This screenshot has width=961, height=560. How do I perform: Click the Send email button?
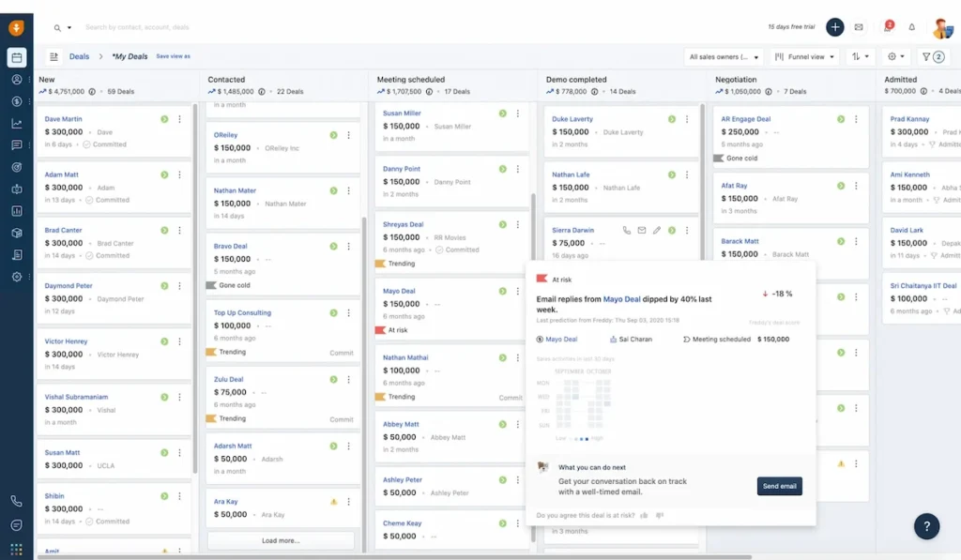[x=779, y=486]
